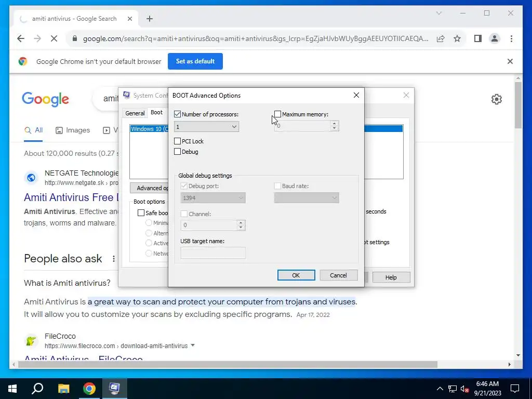Open Windows Start menu
Image resolution: width=532 pixels, height=399 pixels.
pos(12,389)
